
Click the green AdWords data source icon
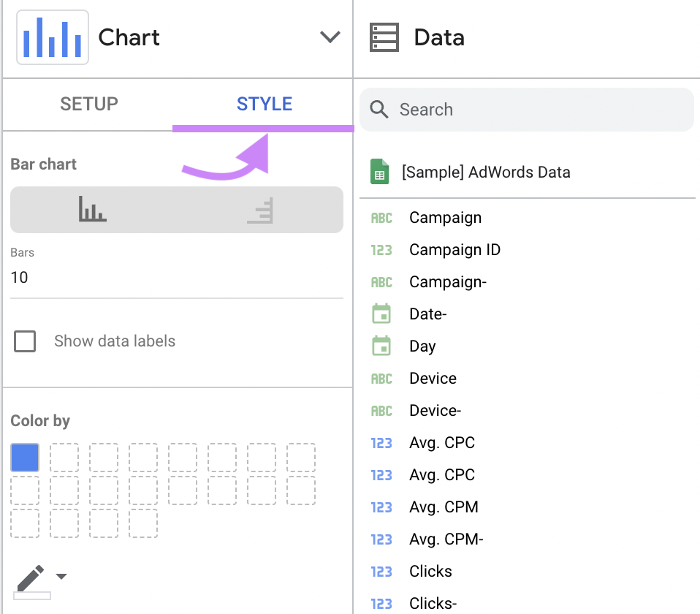point(379,172)
